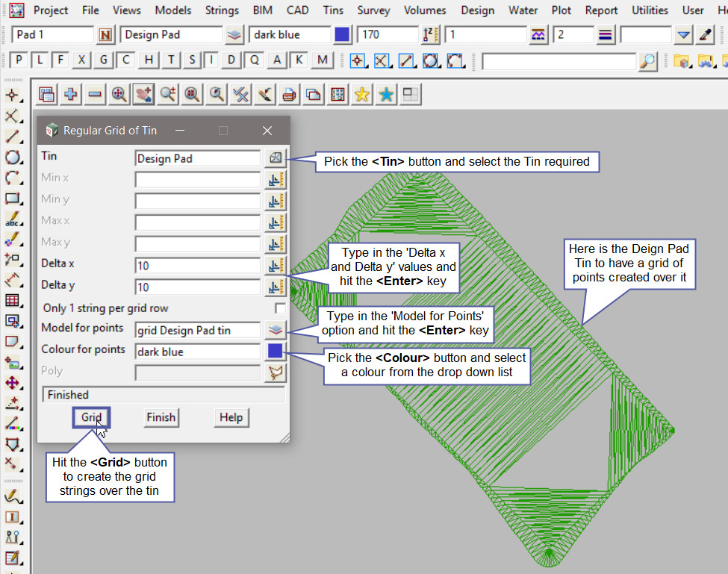This screenshot has height=574, width=728.
Task: Toggle the P snap button
Action: click(x=19, y=60)
